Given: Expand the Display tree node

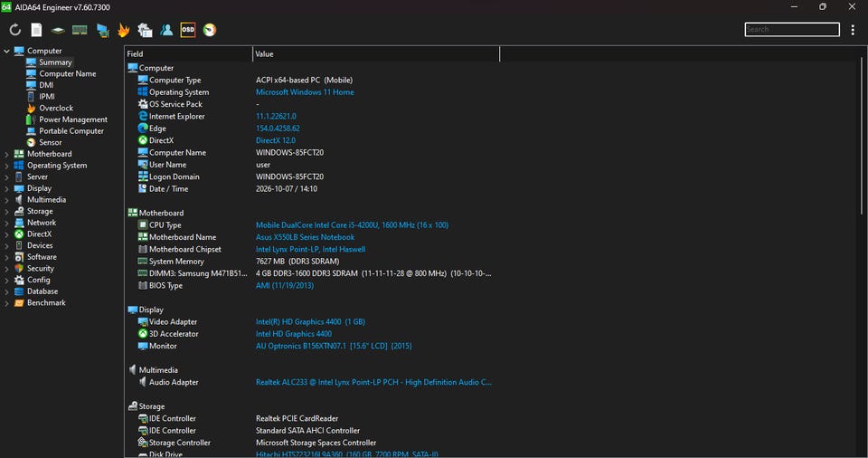Looking at the screenshot, I should click(6, 188).
